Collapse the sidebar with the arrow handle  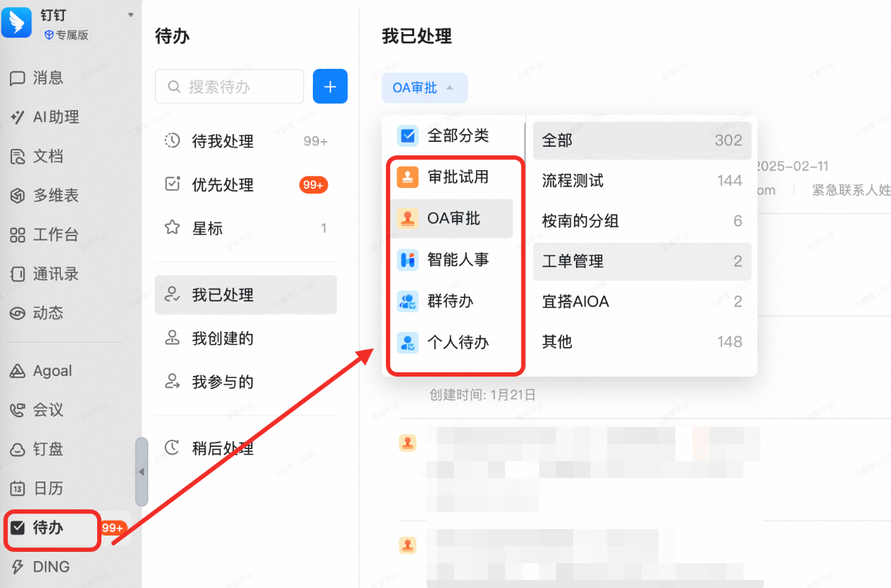pyautogui.click(x=142, y=472)
